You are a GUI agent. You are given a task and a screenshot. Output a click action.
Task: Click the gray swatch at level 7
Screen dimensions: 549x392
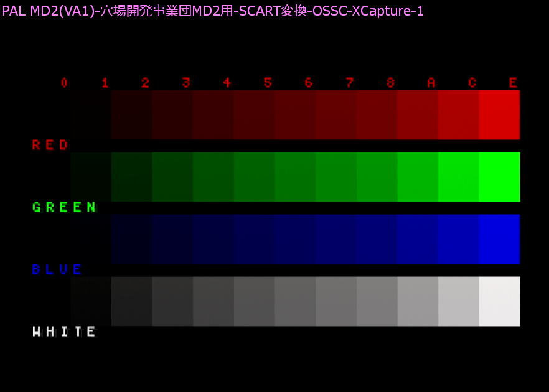336,301
